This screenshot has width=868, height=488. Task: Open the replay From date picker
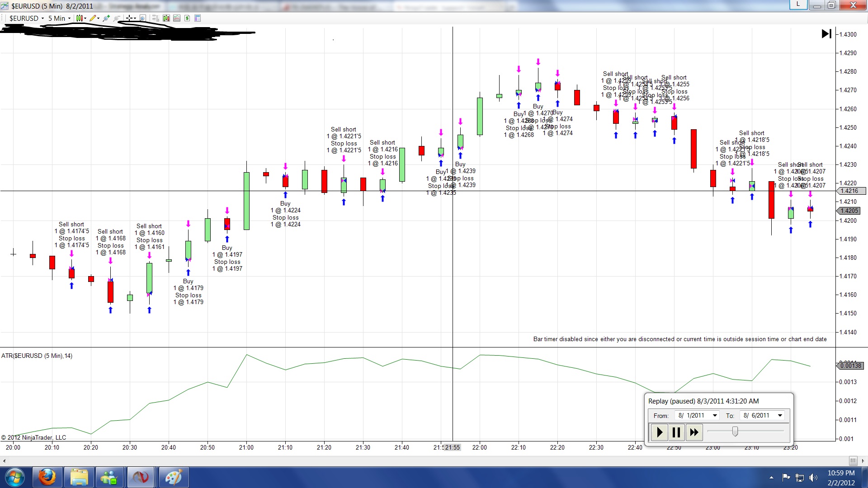(715, 416)
